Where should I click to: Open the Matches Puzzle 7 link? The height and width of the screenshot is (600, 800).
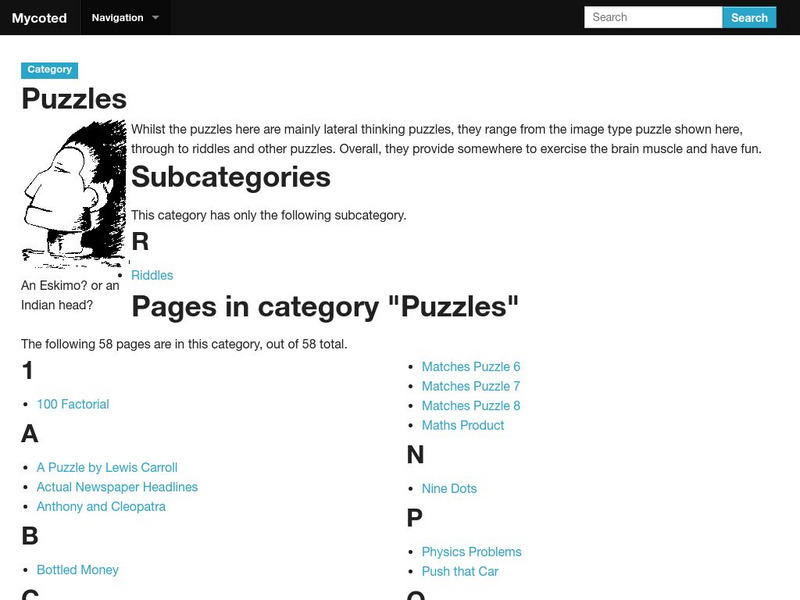pos(471,386)
